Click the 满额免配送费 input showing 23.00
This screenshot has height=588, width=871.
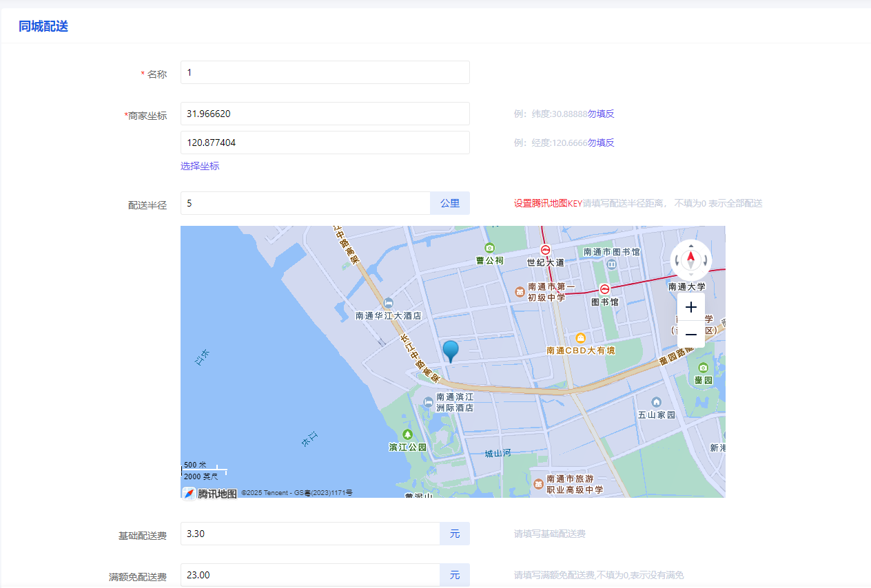[x=310, y=575]
